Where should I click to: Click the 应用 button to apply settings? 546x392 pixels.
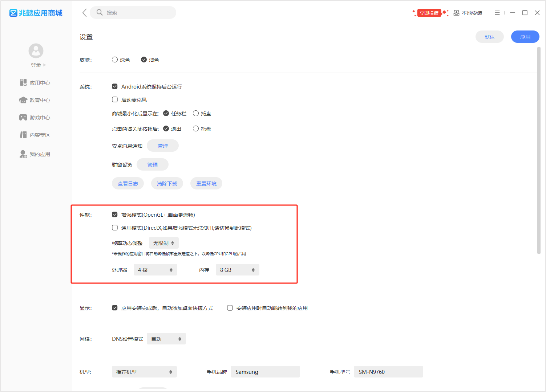click(525, 37)
